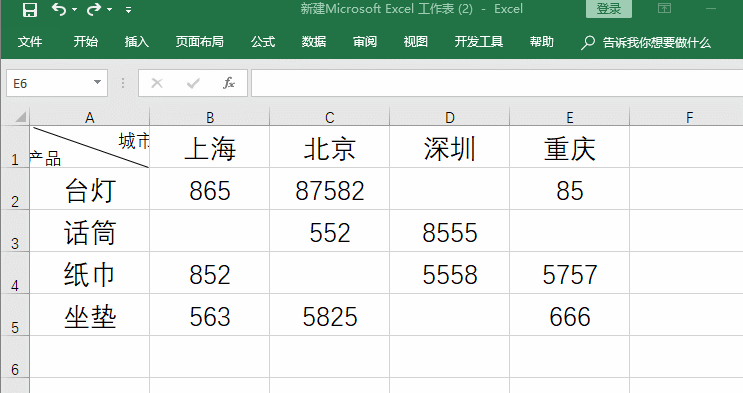The height and width of the screenshot is (393, 743).
Task: Switch to the 开始 ribbon tab
Action: [86, 42]
